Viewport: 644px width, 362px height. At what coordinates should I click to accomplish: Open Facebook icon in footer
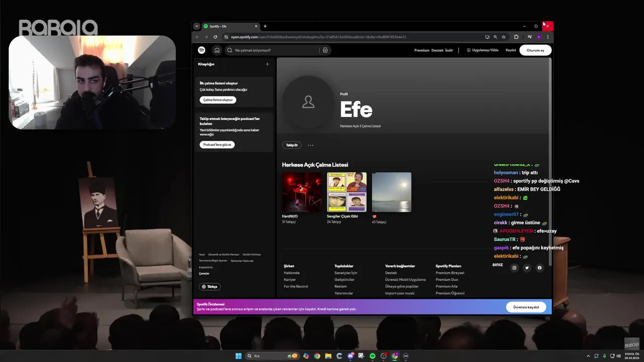click(539, 268)
